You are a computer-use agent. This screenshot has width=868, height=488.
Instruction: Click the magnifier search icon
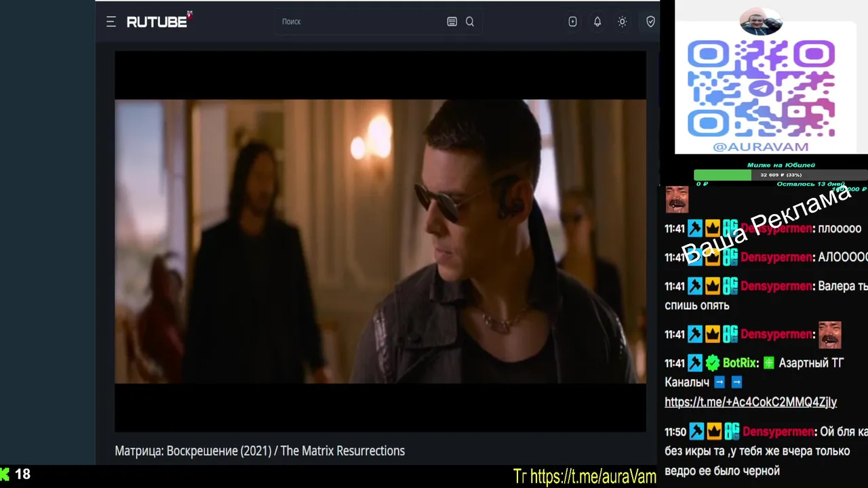point(470,22)
